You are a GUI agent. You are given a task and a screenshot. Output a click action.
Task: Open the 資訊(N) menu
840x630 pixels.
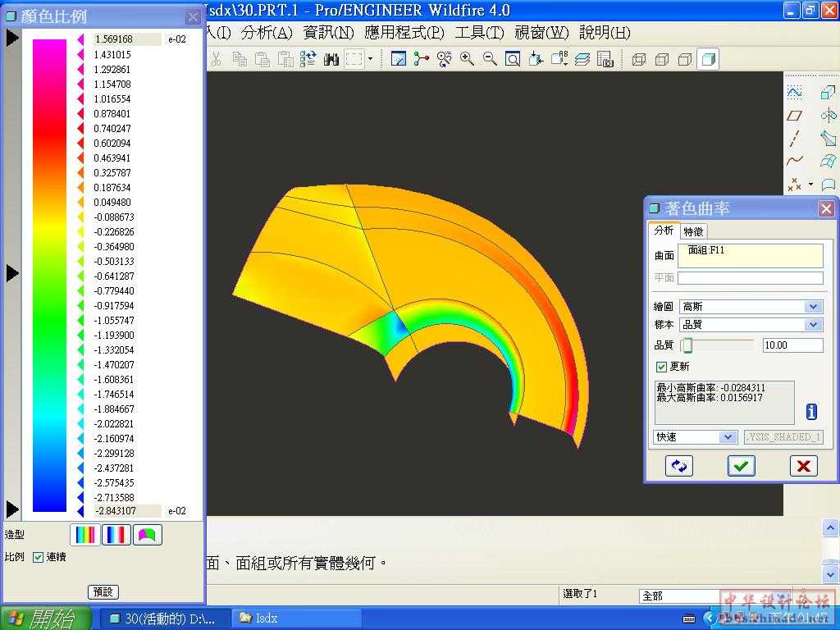[328, 33]
